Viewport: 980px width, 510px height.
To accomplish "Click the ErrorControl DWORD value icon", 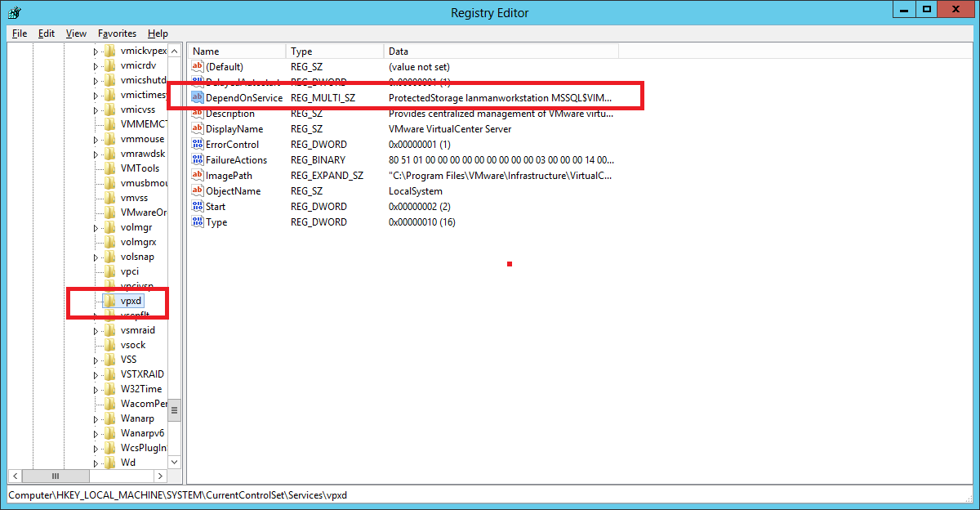I will (x=197, y=144).
